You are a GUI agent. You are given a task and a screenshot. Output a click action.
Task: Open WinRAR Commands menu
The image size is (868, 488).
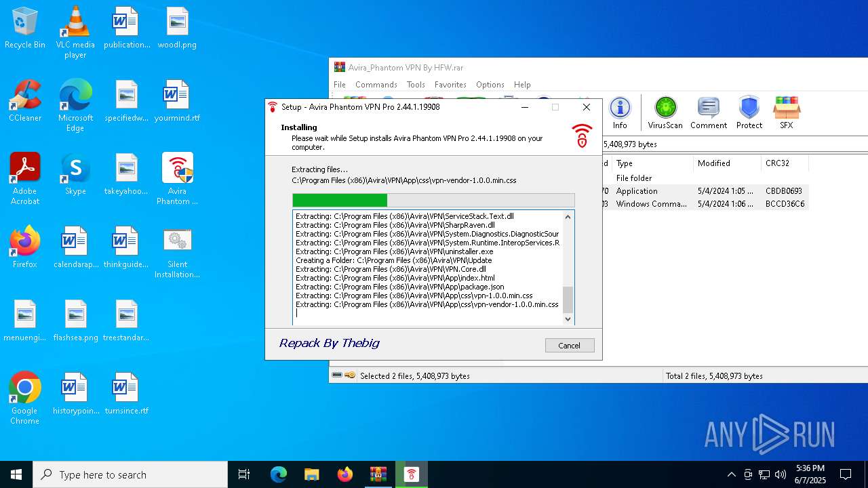pyautogui.click(x=376, y=85)
